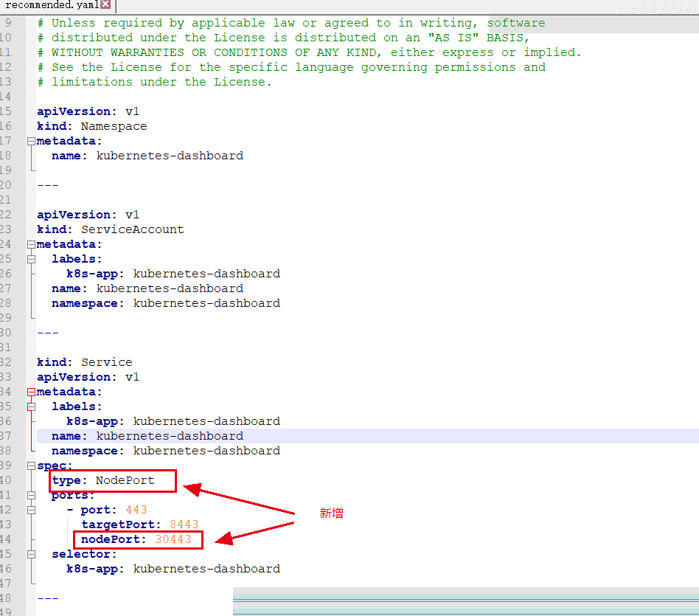Viewport: 699px width, 616px height.
Task: Click 'kind: Service' line
Action: (85, 362)
